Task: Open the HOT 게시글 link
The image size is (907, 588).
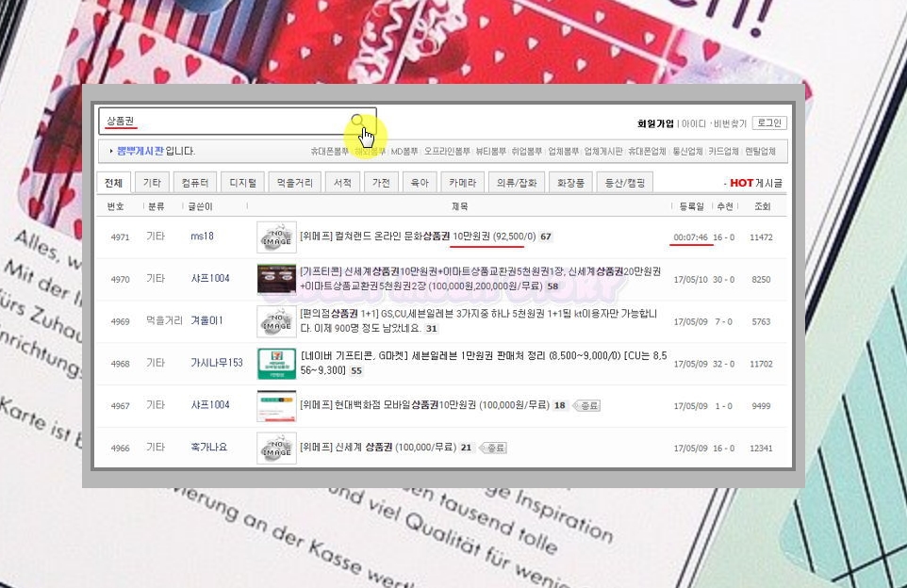Action: point(755,183)
